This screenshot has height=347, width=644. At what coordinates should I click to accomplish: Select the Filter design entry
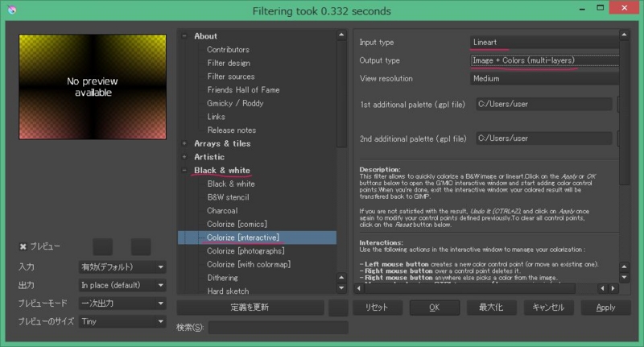pos(229,63)
